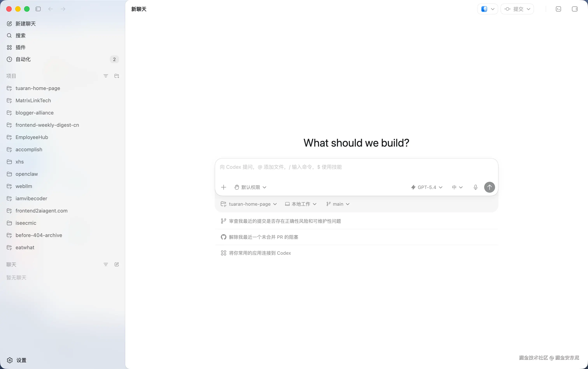
Task: Create a project with the folder-plus icon
Action: [x=116, y=76]
